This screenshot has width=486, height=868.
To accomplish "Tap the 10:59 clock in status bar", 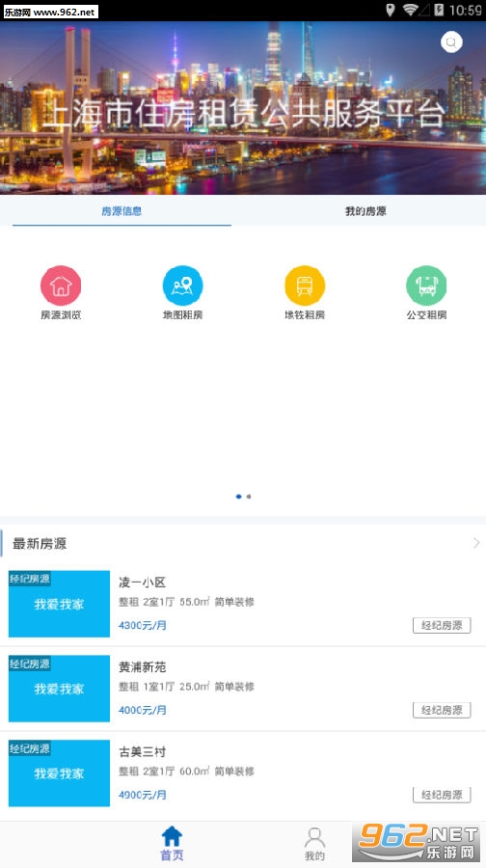I will tap(466, 10).
